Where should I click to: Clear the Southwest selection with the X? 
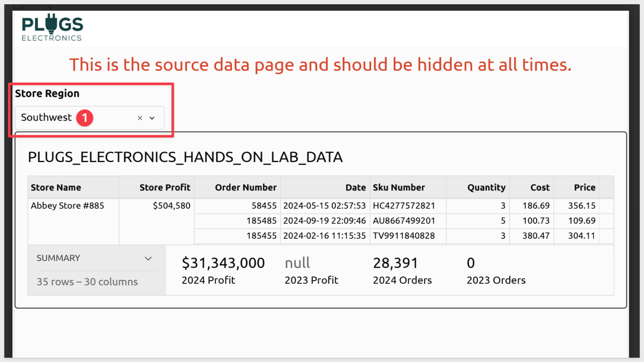click(140, 118)
